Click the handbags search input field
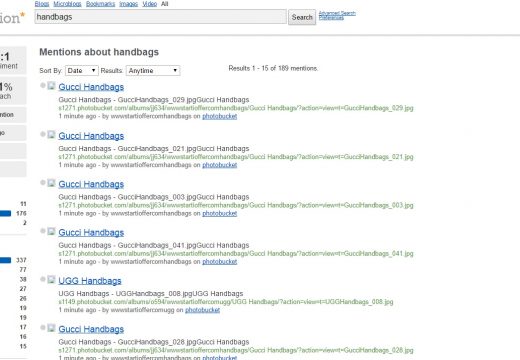520x360 pixels. coord(160,17)
